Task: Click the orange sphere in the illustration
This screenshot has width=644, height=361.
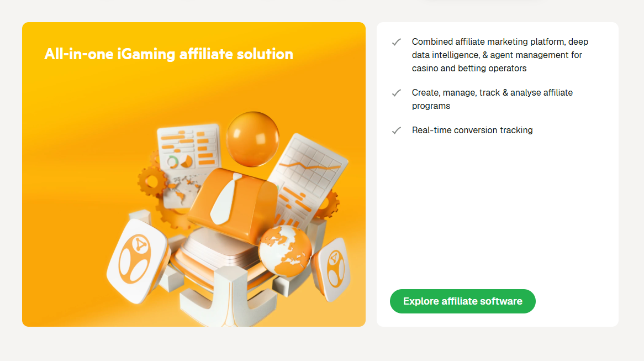Action: [x=252, y=139]
